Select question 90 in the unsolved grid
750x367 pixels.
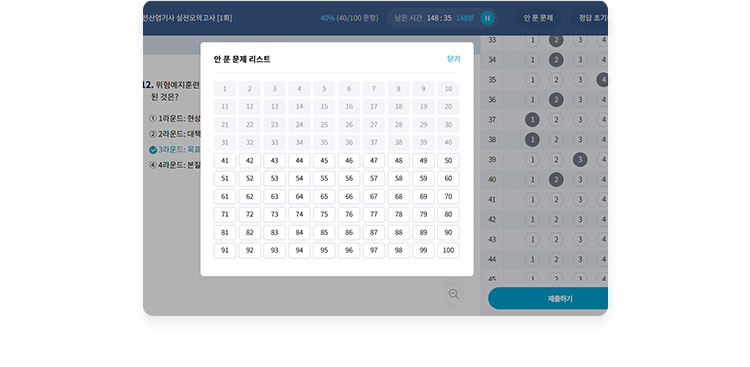[448, 233]
